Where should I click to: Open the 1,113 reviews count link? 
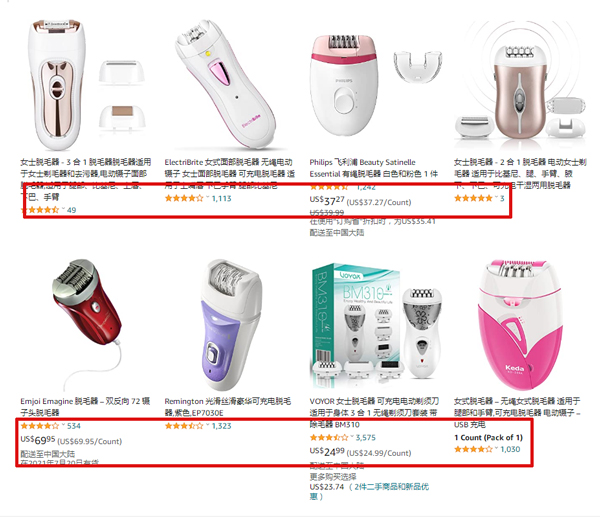[222, 198]
